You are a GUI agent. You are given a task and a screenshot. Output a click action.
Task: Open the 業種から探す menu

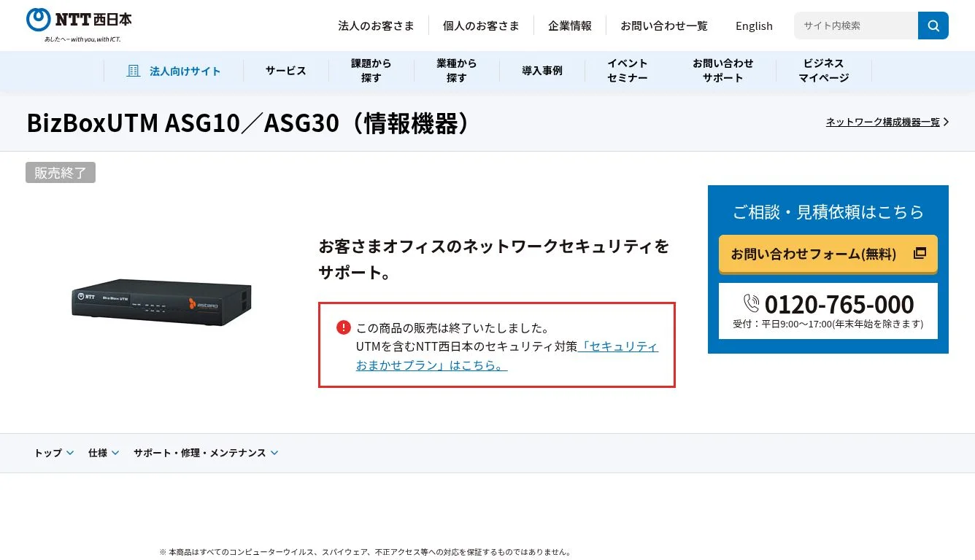(456, 71)
